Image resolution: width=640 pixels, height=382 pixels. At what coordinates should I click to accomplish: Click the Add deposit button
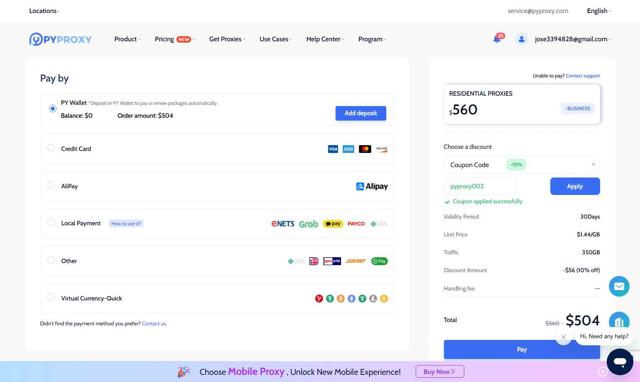pos(361,113)
